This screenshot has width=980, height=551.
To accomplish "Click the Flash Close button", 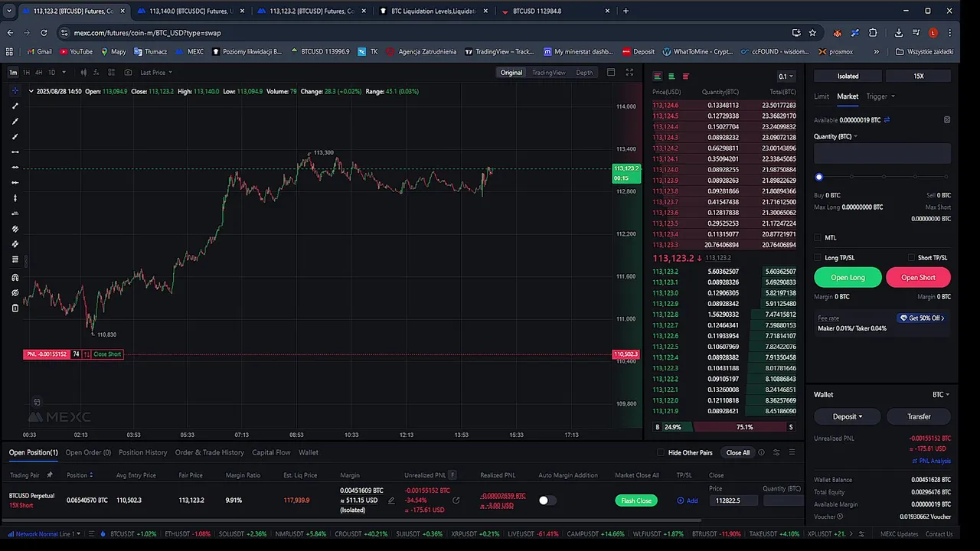I will (x=636, y=500).
